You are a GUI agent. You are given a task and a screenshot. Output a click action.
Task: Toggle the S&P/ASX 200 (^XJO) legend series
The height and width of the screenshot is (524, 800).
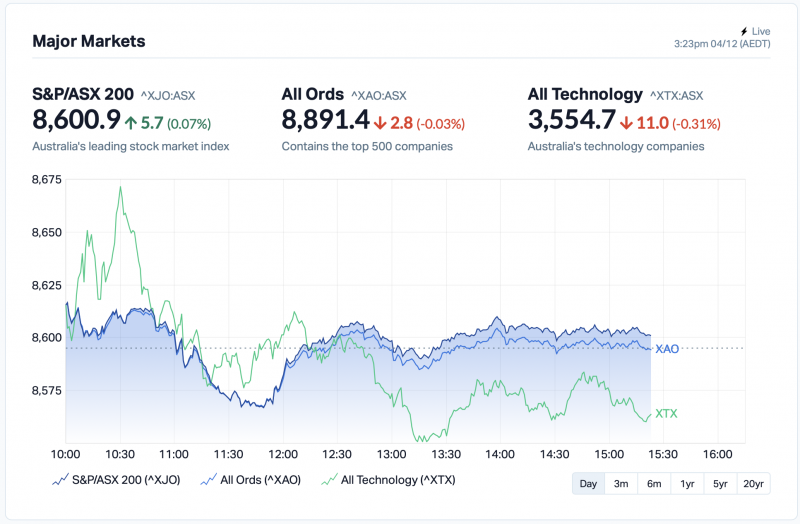click(x=126, y=480)
